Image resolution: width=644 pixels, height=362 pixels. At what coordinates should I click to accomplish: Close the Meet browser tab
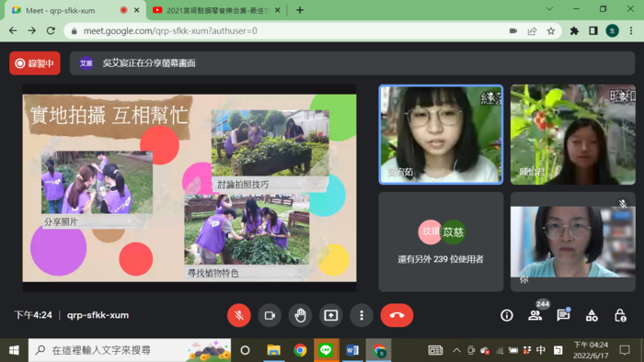137,10
